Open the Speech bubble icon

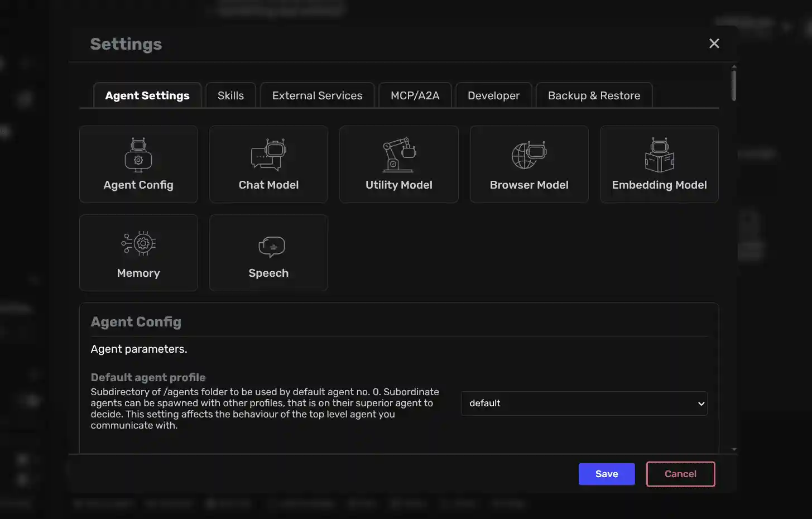coord(271,246)
